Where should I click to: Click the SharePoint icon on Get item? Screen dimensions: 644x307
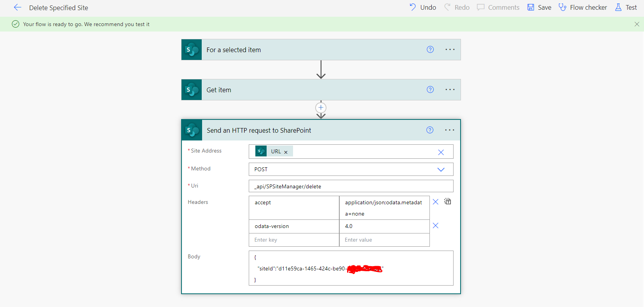(192, 89)
